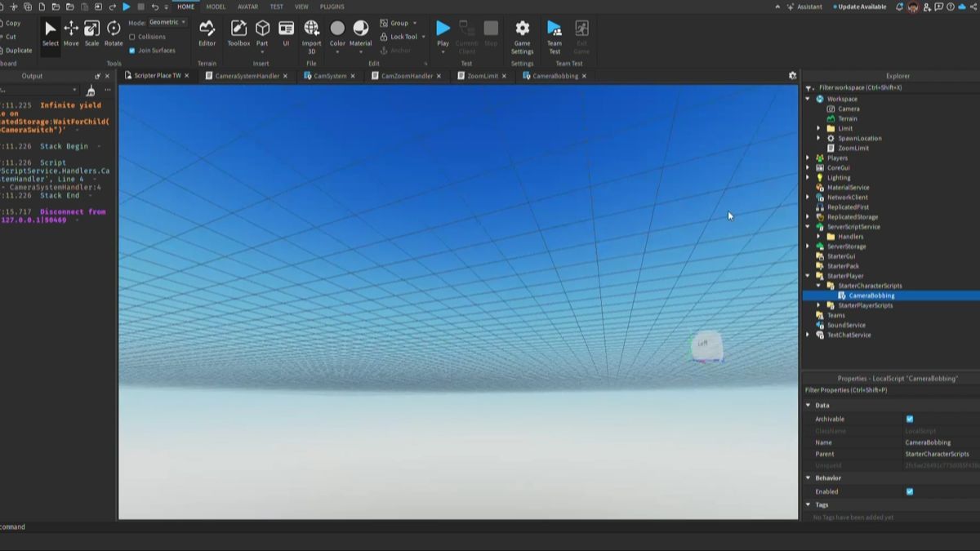Collapse the Behavior properties section
980x551 pixels.
click(x=808, y=478)
